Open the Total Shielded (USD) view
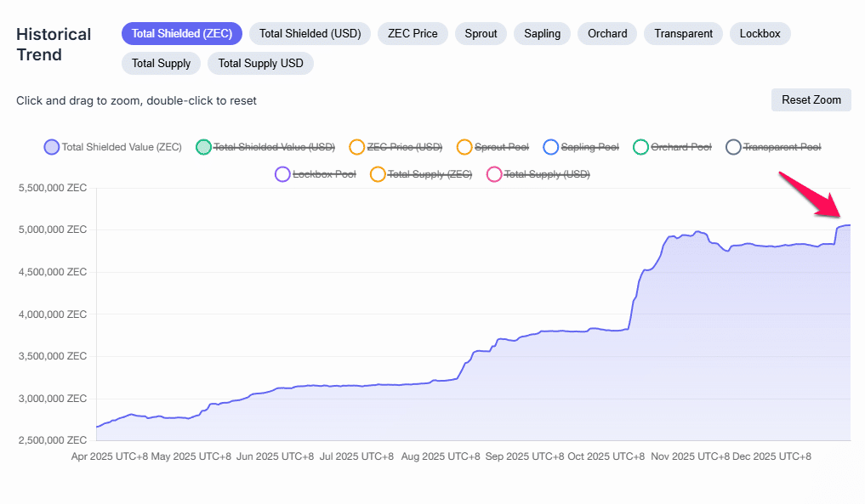 pyautogui.click(x=310, y=33)
